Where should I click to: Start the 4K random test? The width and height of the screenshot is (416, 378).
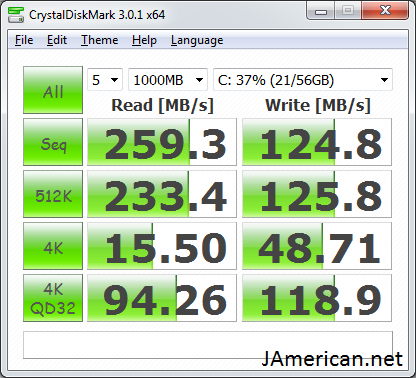[53, 246]
